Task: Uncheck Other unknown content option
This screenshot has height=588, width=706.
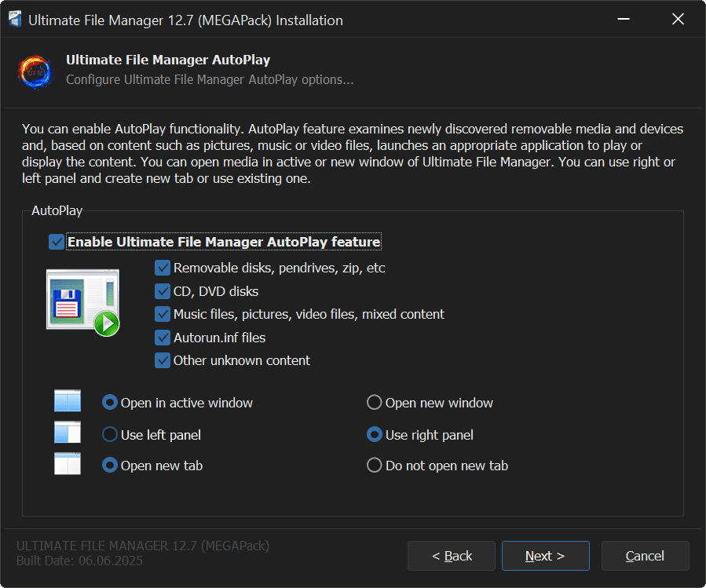Action: tap(163, 360)
